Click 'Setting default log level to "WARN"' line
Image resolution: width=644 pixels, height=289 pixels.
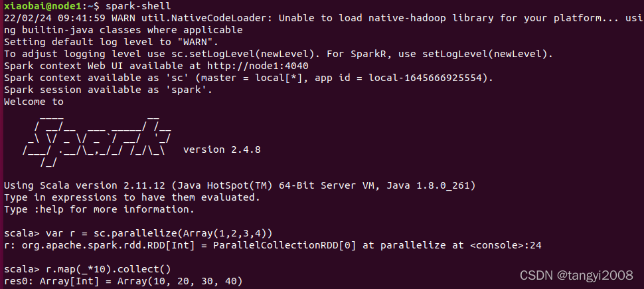point(112,42)
